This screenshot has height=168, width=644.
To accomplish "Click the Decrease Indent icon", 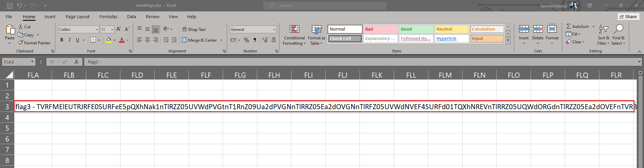I will coord(166,40).
